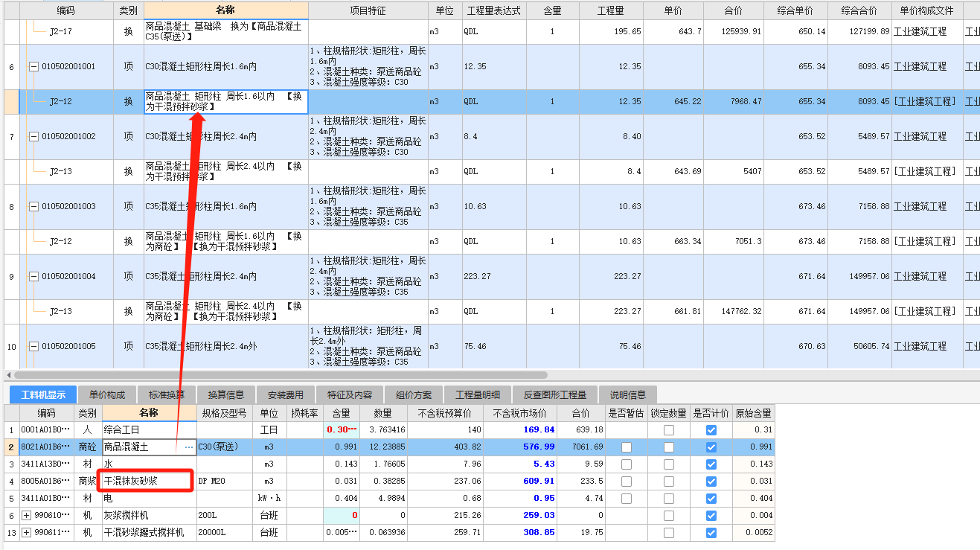
Task: Click the upper-table horizontal scrollbar thumb
Action: click(x=281, y=375)
